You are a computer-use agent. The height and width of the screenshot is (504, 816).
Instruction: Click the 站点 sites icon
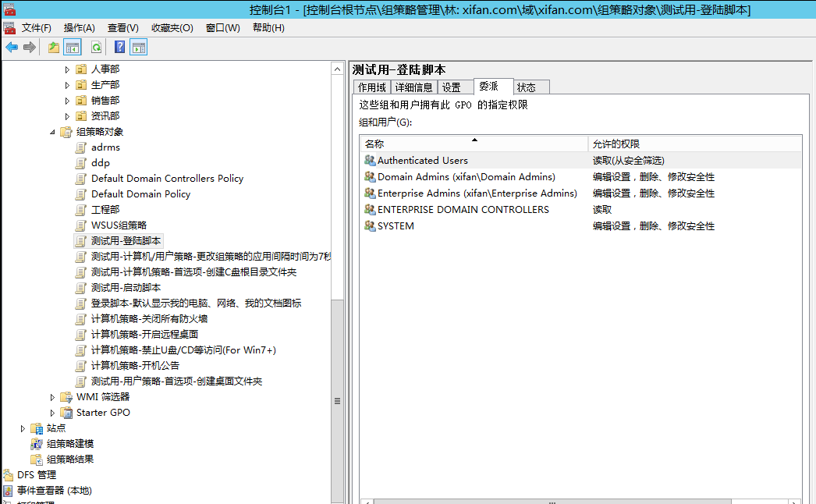coord(37,428)
